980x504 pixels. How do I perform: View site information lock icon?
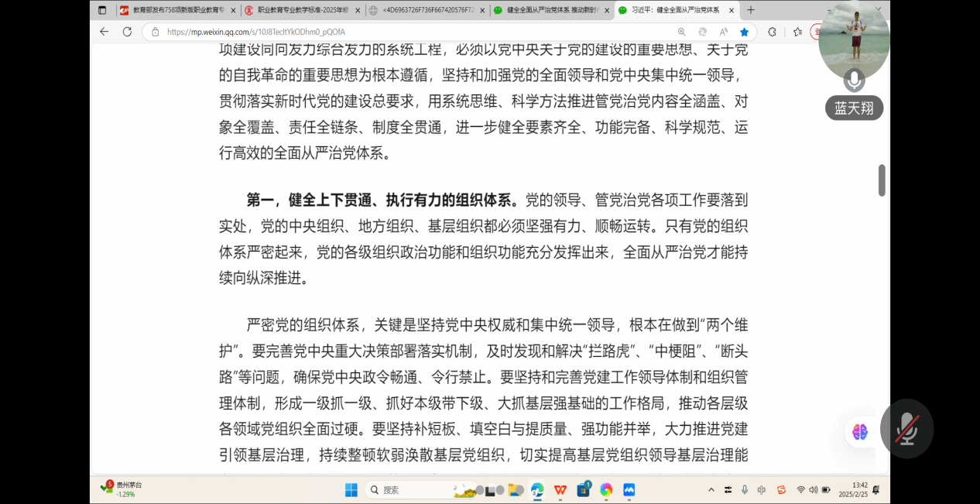coord(155,32)
